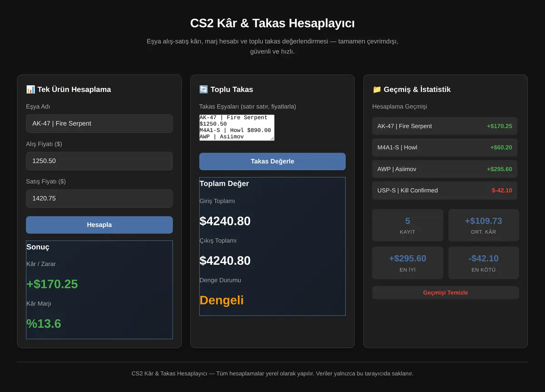Focus the Satış Fiyatı input field
Image resolution: width=545 pixels, height=392 pixels.
(x=99, y=198)
